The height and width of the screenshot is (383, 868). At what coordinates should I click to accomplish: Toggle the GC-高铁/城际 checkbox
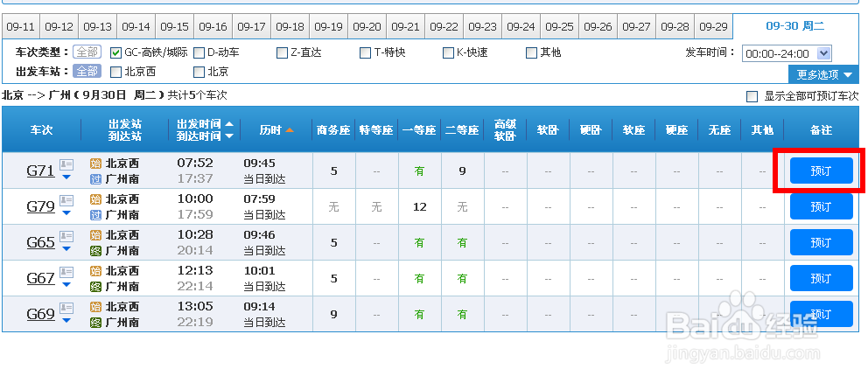pyautogui.click(x=115, y=53)
